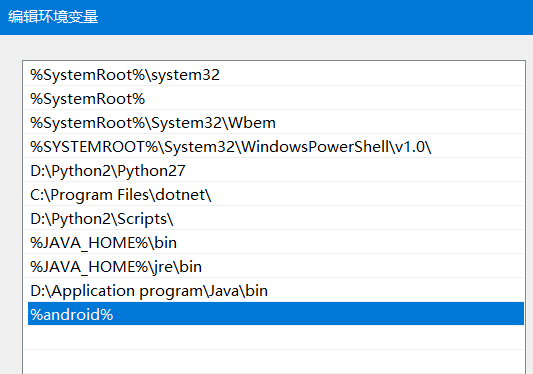Select the %JAVA_HOME%\jre\bin entry

(x=274, y=267)
